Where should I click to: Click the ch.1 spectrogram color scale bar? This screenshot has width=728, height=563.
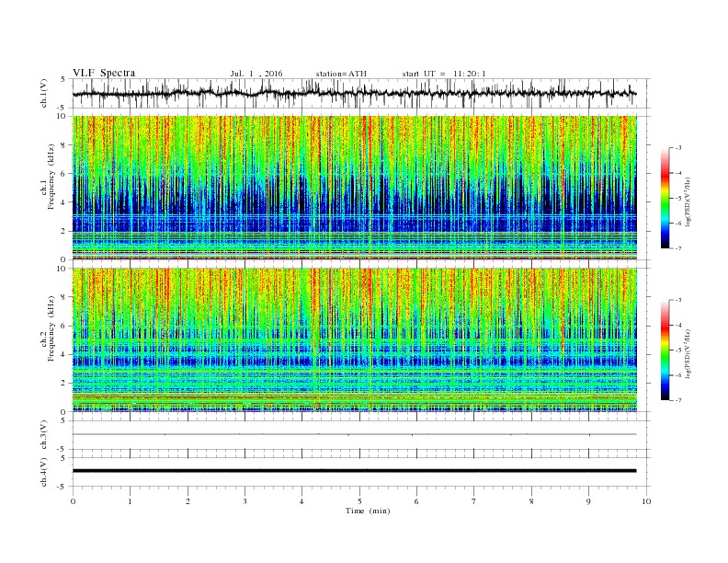tap(665, 199)
